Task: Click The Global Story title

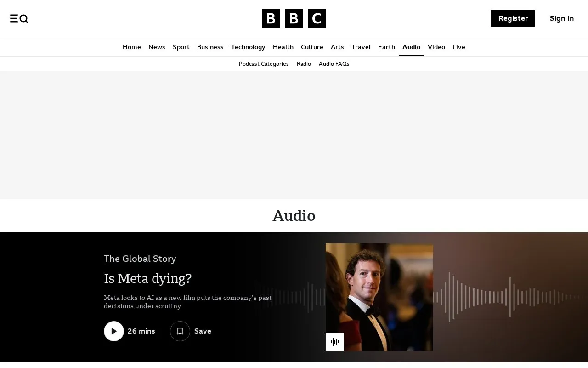Action: [140, 259]
